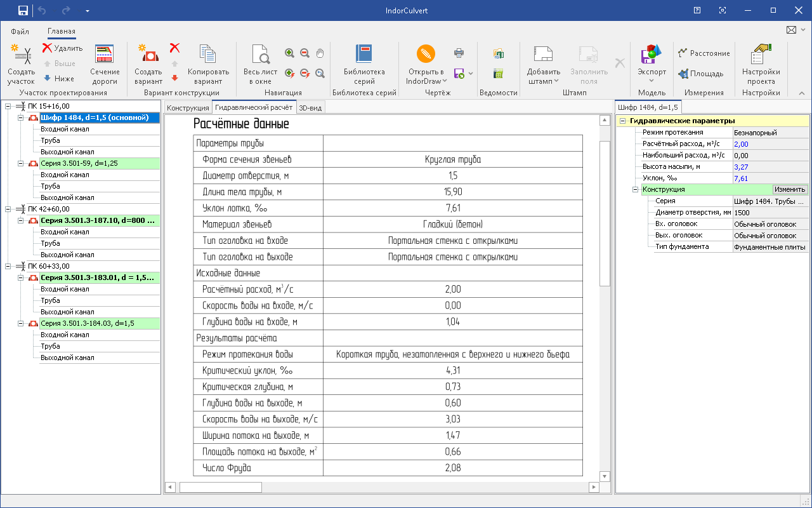The image size is (812, 508).
Task: Open the lower Ведомости table icon
Action: tap(499, 74)
